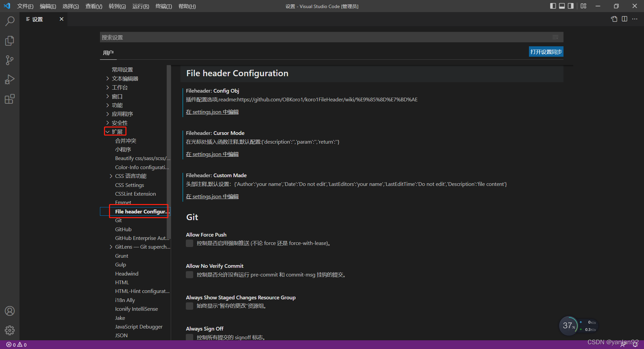
Task: Select GitHub in extensions list
Action: [x=123, y=230]
